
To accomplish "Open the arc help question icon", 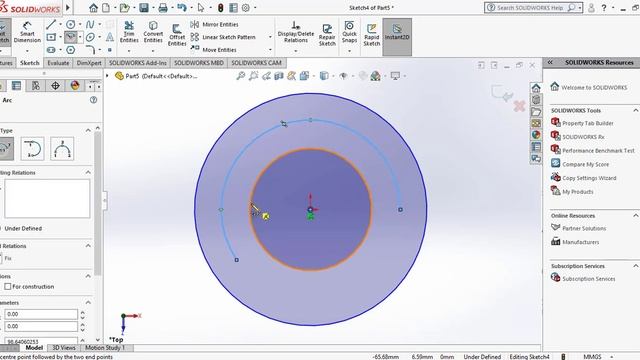I will (93, 100).
